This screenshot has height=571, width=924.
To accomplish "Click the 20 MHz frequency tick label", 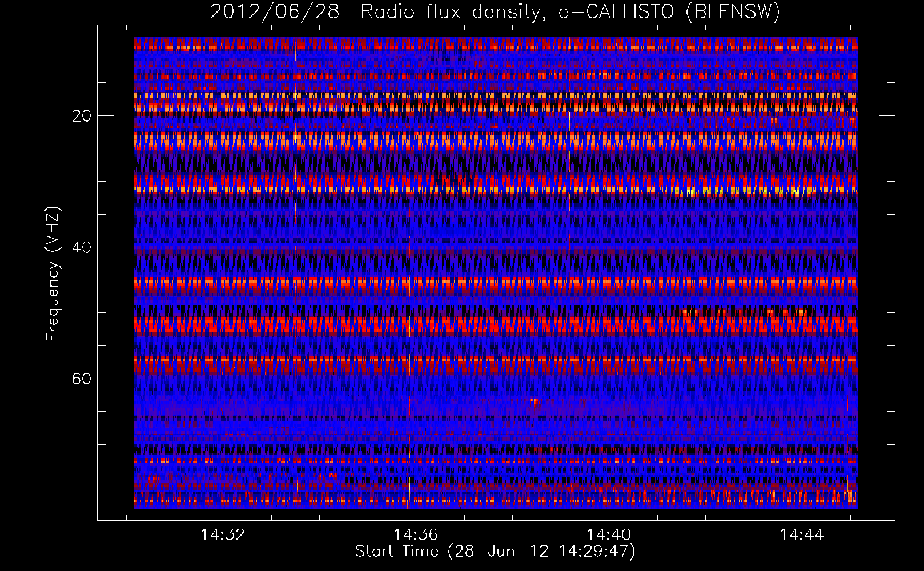I will coord(82,116).
